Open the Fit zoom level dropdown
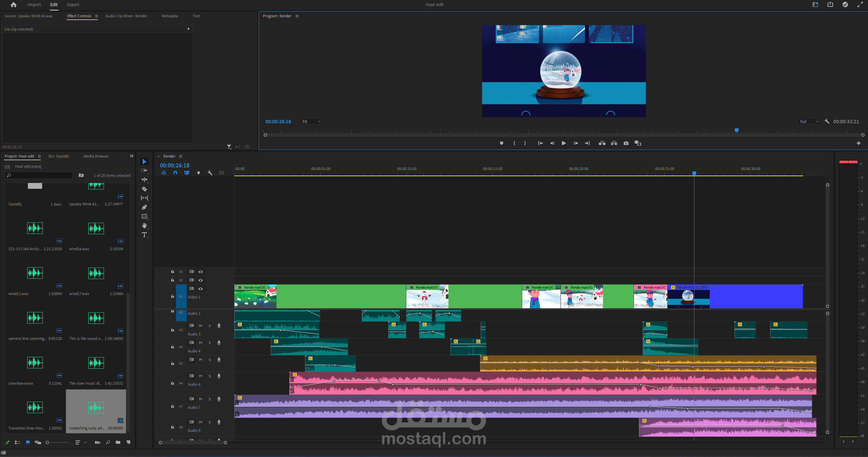This screenshot has width=868, height=457. pyautogui.click(x=311, y=122)
